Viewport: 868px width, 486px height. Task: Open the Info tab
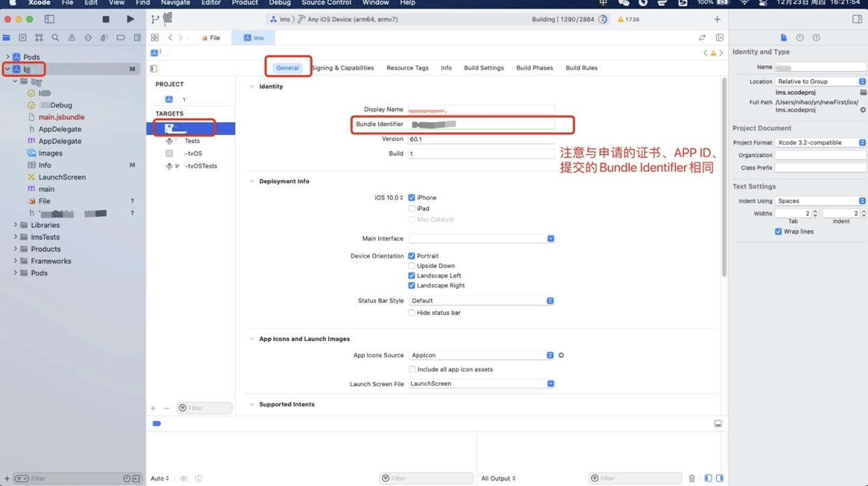pos(446,68)
